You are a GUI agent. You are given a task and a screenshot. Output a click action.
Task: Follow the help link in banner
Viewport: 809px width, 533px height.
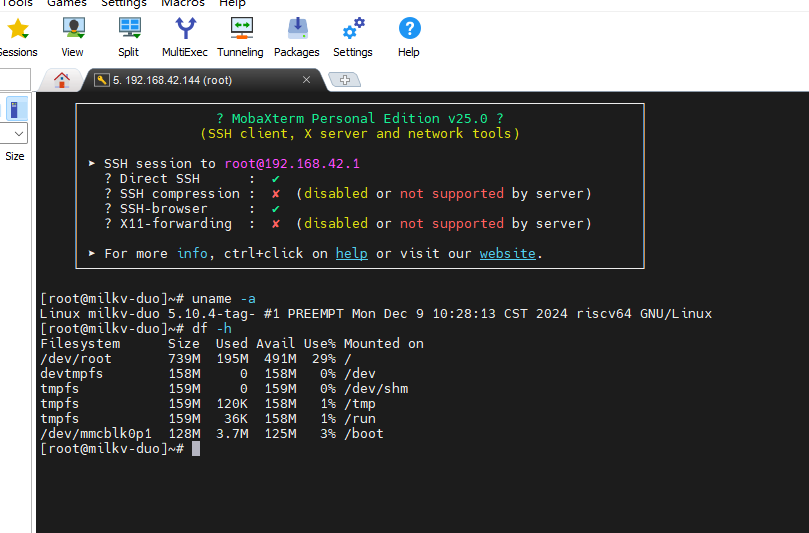(x=351, y=253)
